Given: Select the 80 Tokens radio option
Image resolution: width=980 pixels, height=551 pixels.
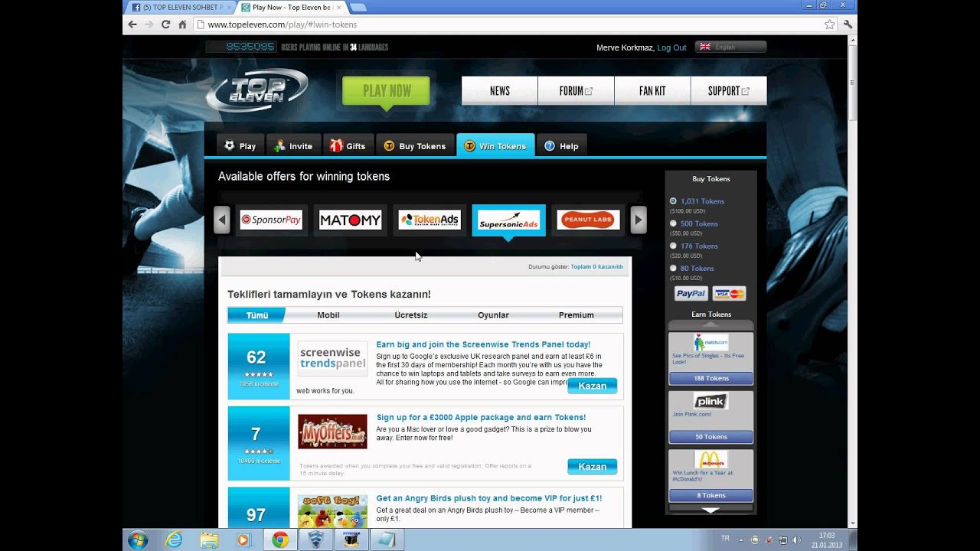Looking at the screenshot, I should click(673, 268).
